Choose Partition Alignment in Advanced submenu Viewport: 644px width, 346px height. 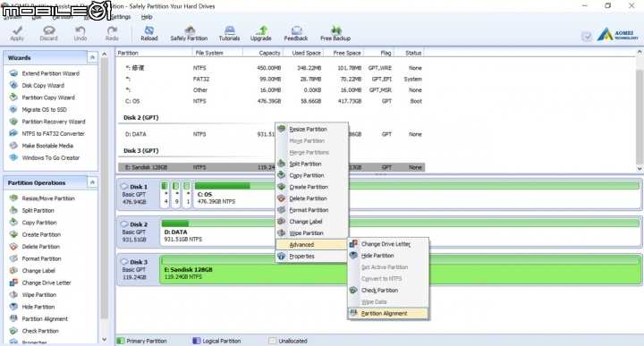tap(388, 313)
